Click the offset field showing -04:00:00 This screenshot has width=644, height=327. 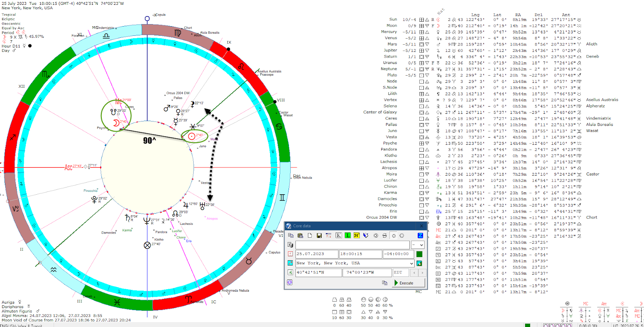click(x=398, y=254)
